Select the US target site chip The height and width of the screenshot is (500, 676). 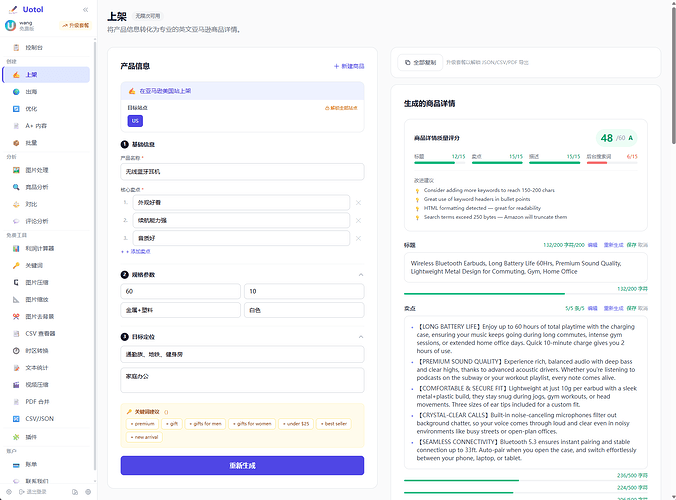pos(135,121)
